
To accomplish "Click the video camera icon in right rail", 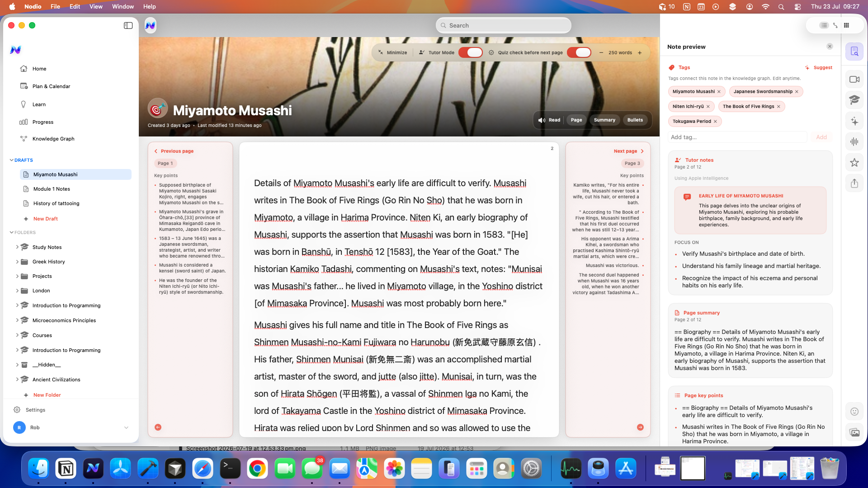I will [x=854, y=80].
